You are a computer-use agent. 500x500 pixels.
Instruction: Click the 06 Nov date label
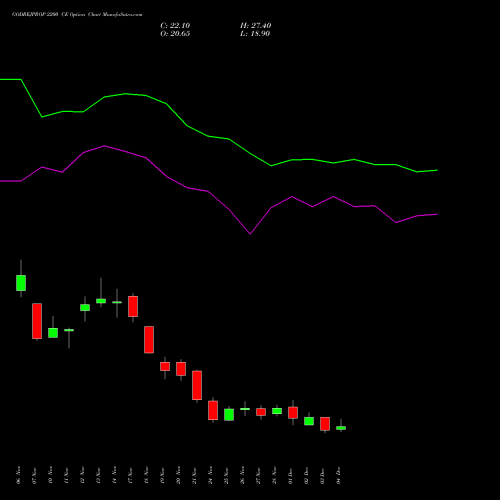click(x=18, y=475)
